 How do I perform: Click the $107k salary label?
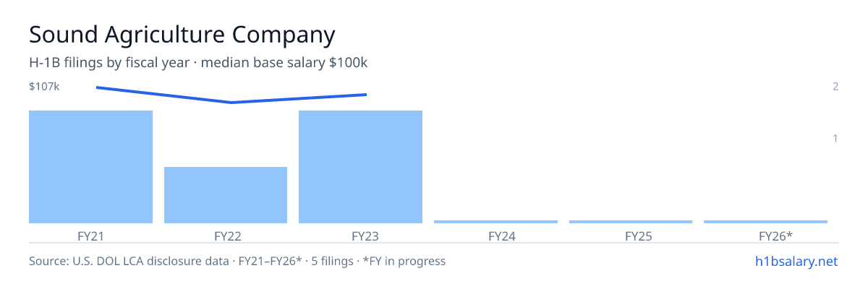44,87
